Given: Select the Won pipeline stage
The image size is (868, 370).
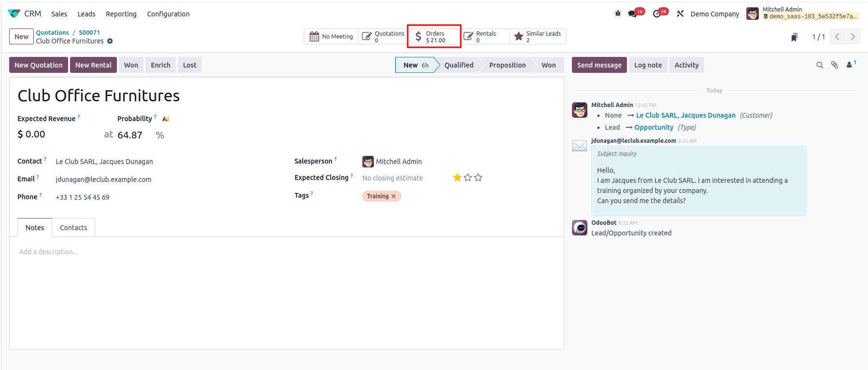Looking at the screenshot, I should (x=549, y=65).
